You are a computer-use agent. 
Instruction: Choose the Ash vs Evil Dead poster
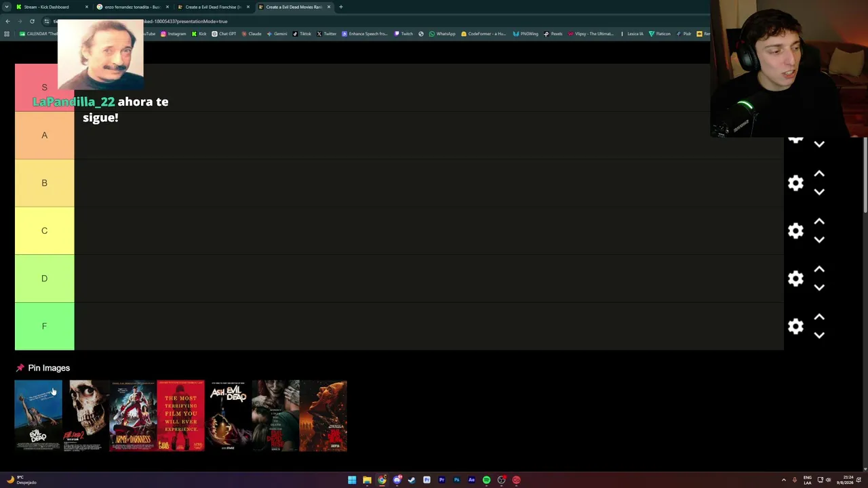pyautogui.click(x=228, y=415)
